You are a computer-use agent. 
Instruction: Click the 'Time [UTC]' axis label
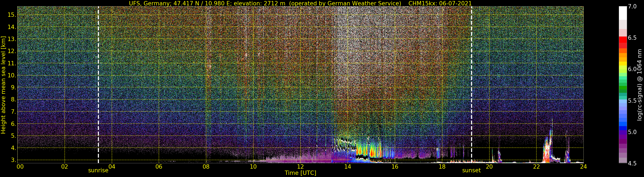click(x=300, y=173)
